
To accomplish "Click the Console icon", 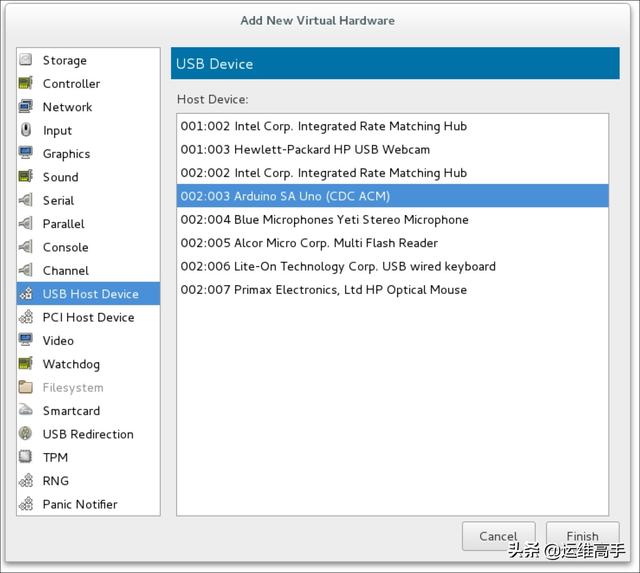I will pos(26,247).
